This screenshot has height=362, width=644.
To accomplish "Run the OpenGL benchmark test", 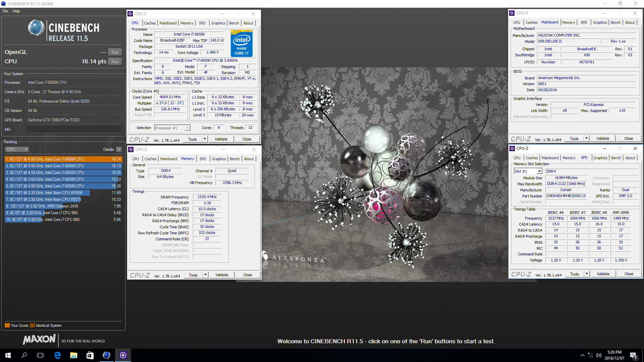I will (x=115, y=52).
